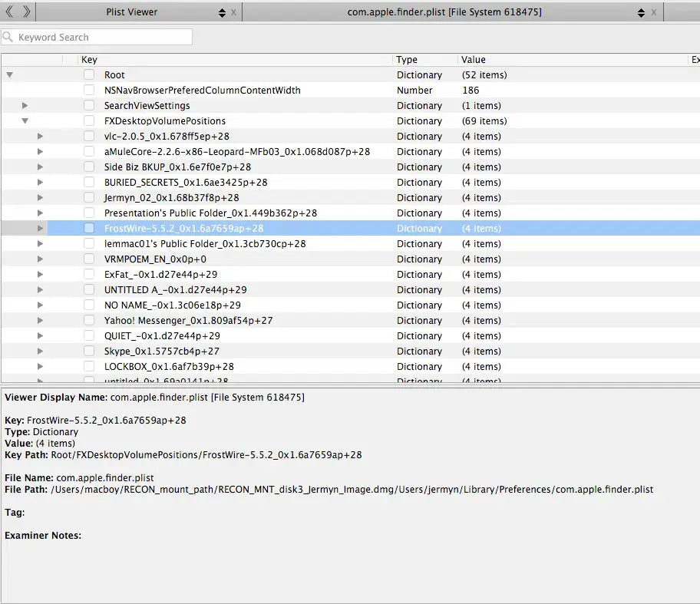700x604 pixels.
Task: Expand the LOCKBOX entry
Action: click(x=40, y=367)
